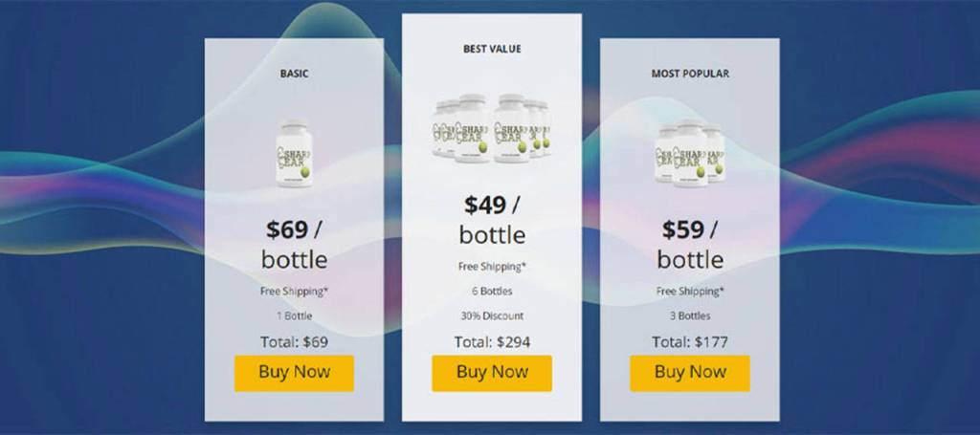Click Buy Now in the Basic plan
The image size is (980, 435).
(x=294, y=373)
